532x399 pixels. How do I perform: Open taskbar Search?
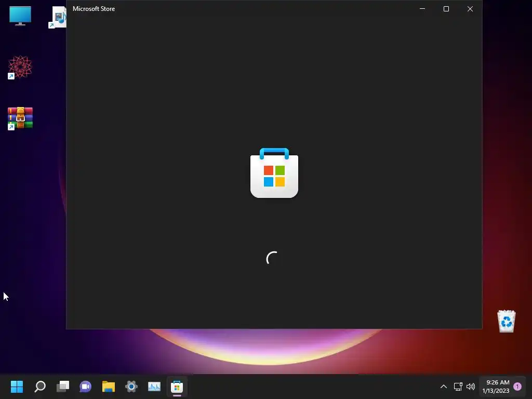[x=40, y=387]
